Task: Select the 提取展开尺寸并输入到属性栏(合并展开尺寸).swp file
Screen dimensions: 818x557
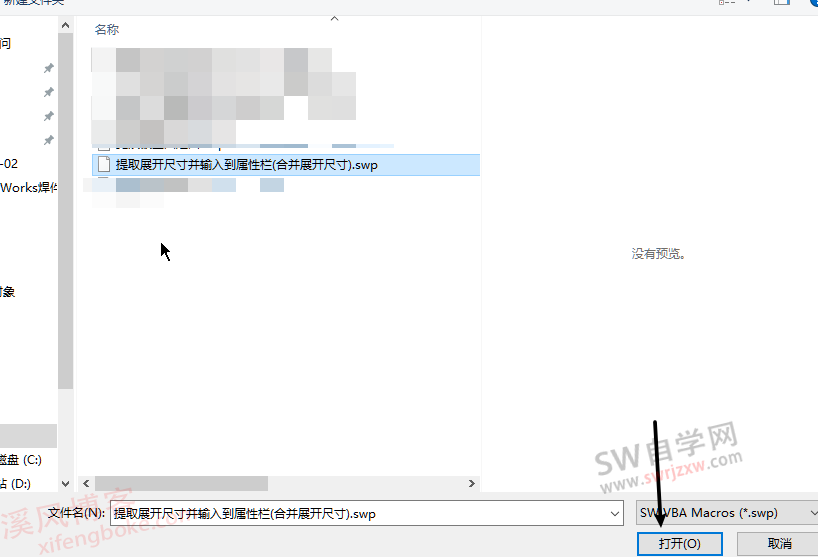Action: point(286,165)
